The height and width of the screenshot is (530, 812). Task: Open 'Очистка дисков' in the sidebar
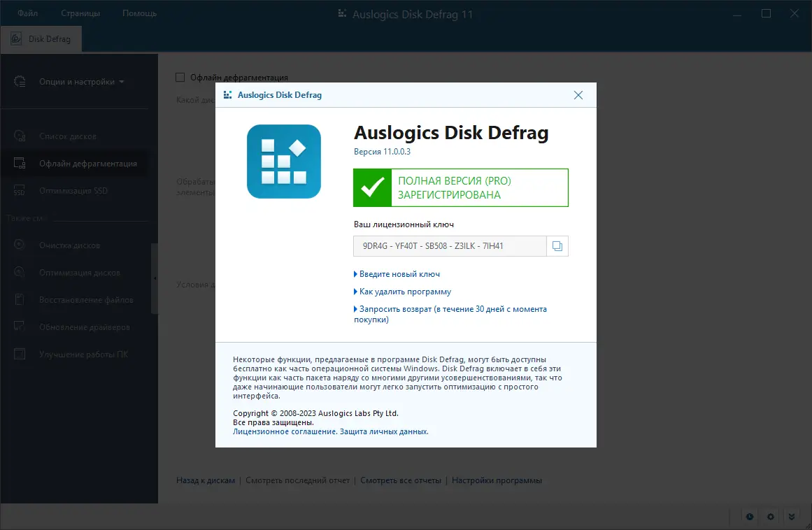pyautogui.click(x=69, y=245)
